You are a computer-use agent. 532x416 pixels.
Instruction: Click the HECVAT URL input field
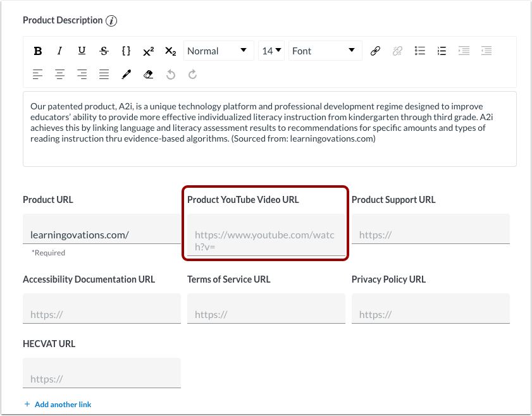pos(102,373)
